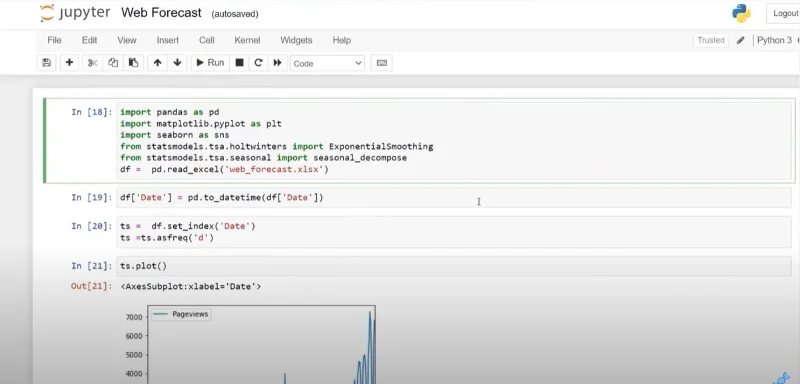Select the In [20] cell prompt
Screen dimensions: 800x384
point(91,226)
